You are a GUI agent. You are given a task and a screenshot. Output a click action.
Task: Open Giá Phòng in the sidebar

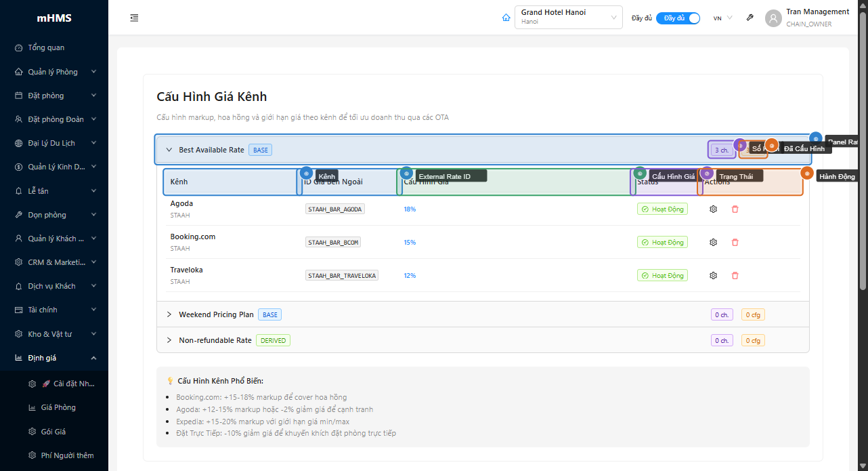[x=58, y=408]
